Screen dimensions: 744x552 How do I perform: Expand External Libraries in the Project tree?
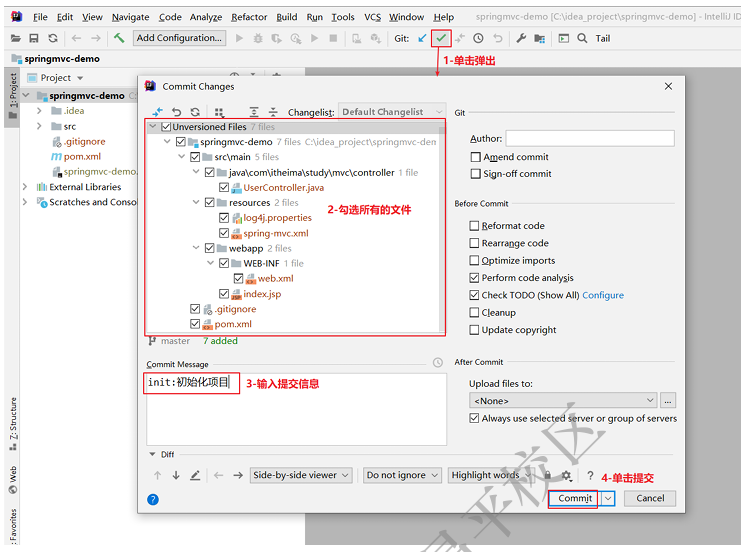(x=25, y=187)
